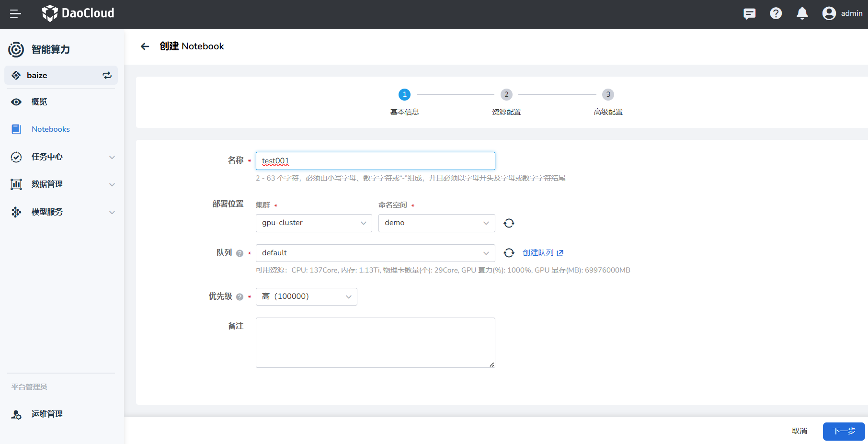This screenshot has width=868, height=444.
Task: Switch workspace using baize swap icon
Action: point(107,75)
